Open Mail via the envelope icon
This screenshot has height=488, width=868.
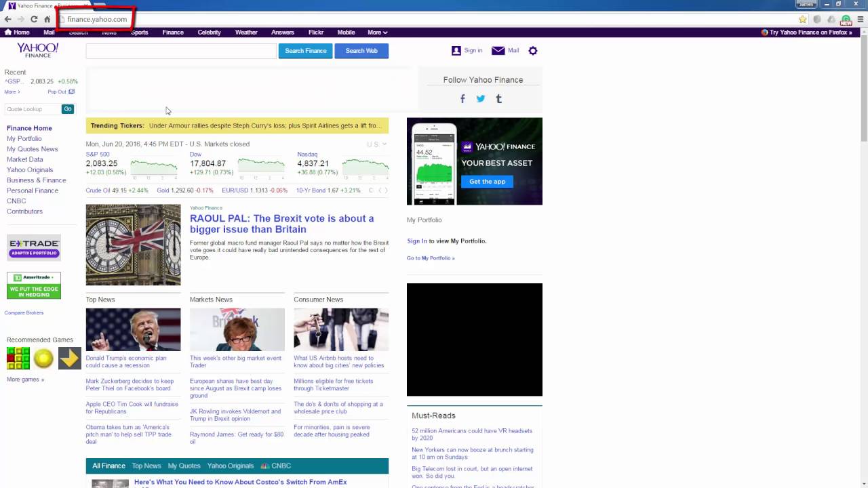point(498,51)
